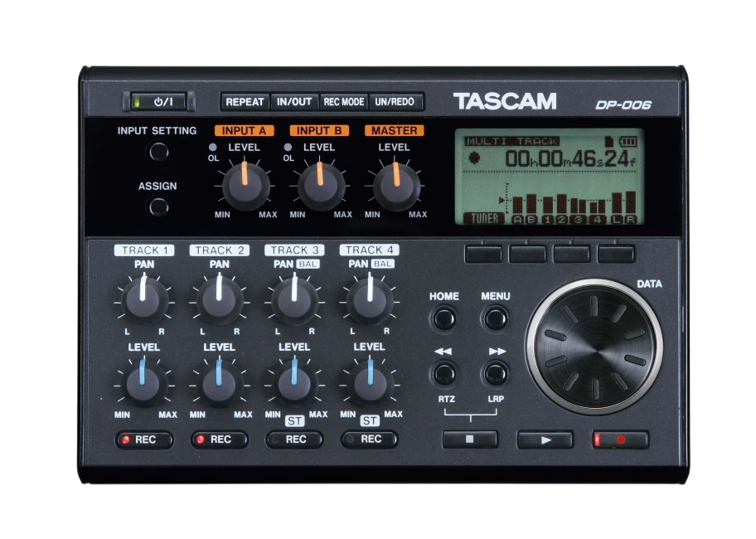Push the HOME button

pyautogui.click(x=444, y=318)
